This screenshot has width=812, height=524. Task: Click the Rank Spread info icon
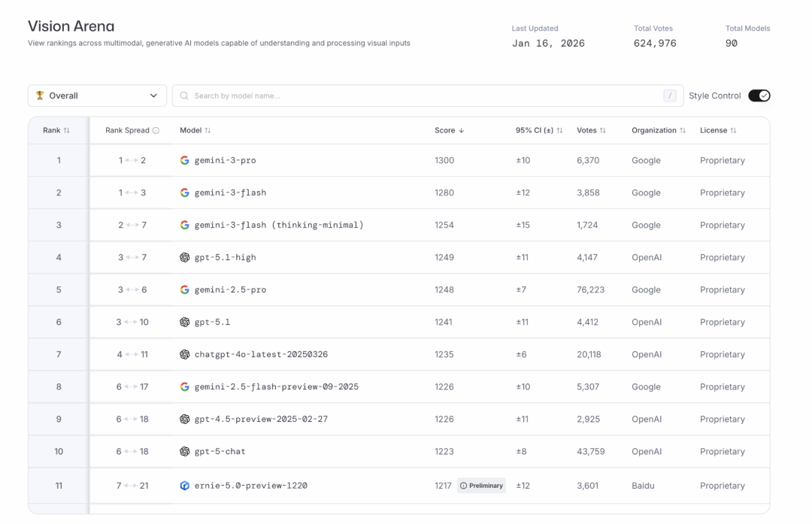(156, 131)
